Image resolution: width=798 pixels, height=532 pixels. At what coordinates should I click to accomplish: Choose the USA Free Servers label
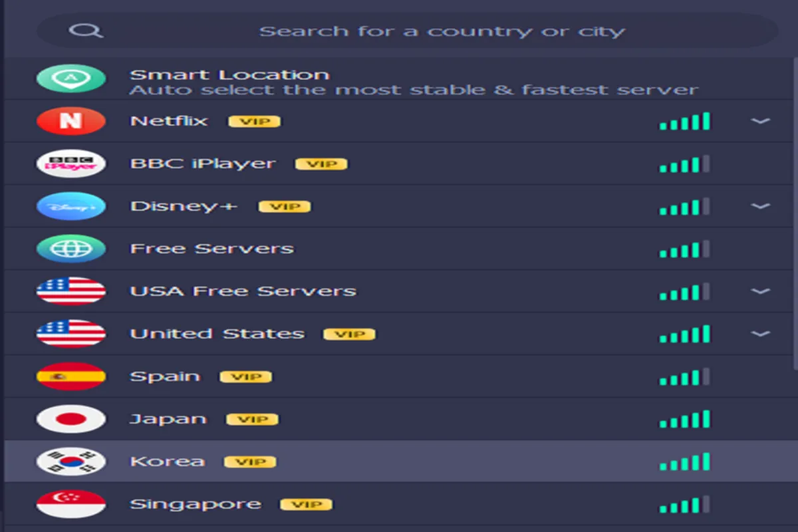pyautogui.click(x=243, y=291)
